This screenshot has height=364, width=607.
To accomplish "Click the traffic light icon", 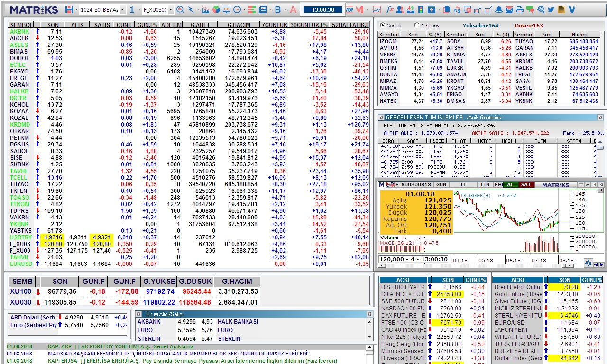I will (x=421, y=9).
